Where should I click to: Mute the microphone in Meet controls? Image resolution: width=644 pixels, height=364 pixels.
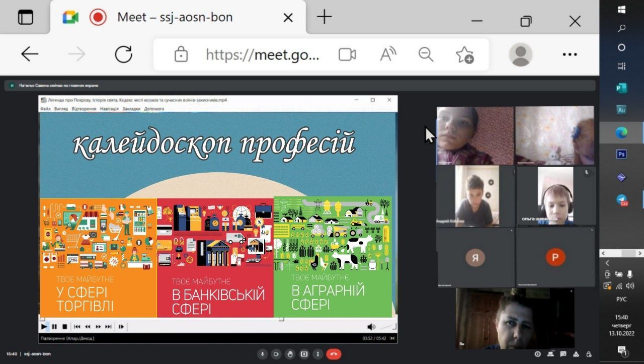pyautogui.click(x=262, y=354)
